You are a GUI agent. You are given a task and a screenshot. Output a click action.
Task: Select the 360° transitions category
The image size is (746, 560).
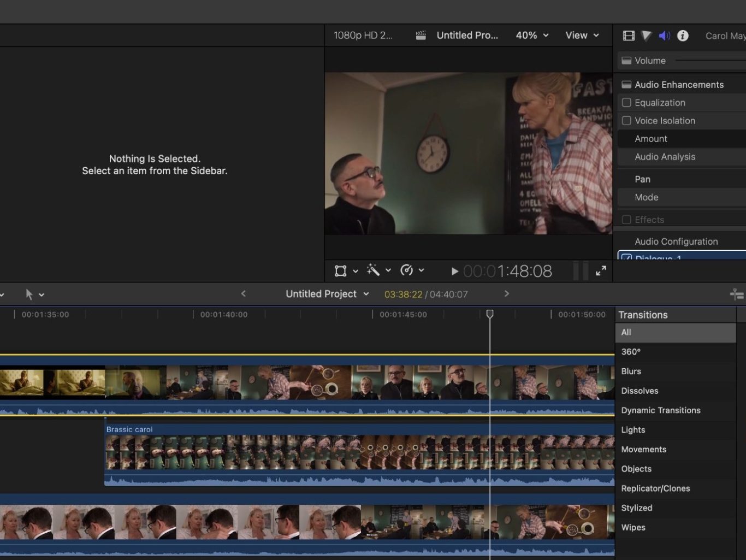tap(676, 352)
